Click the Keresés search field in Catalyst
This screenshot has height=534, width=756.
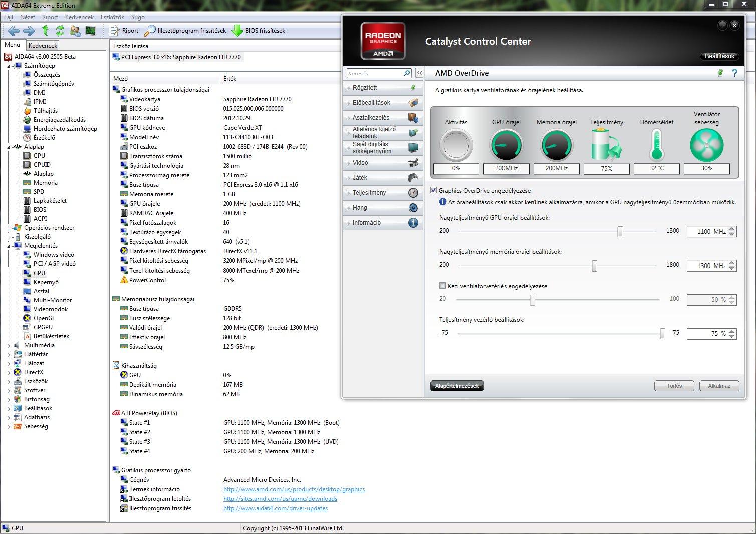pos(375,73)
